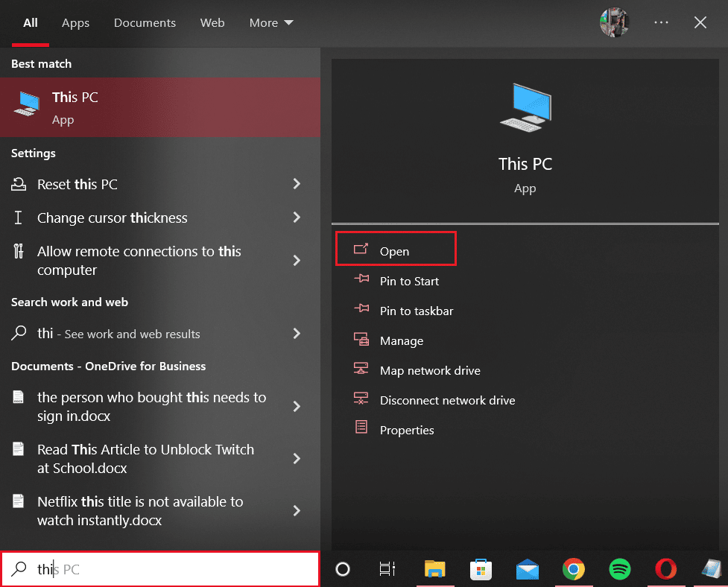
Task: Select Manage action
Action: [x=402, y=341]
